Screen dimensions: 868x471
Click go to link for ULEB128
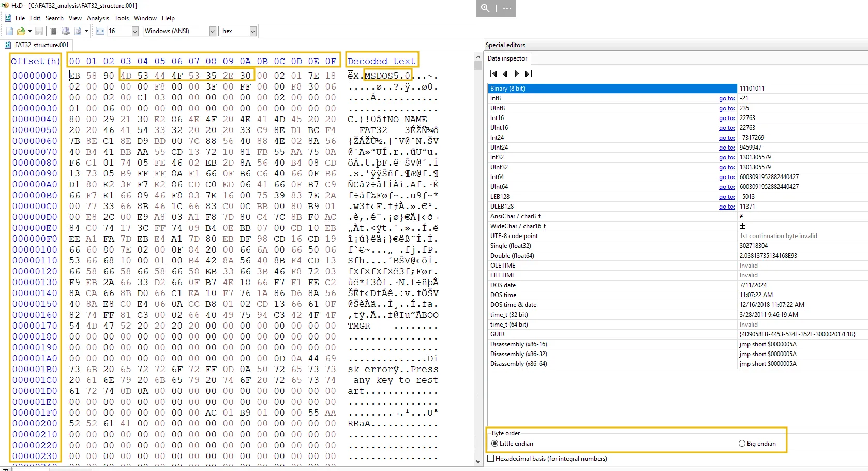(727, 207)
